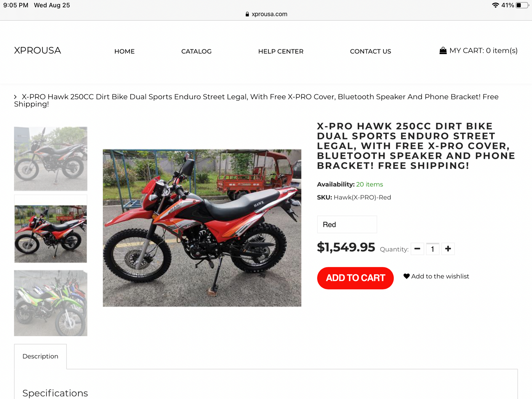Open the shopping cart bag icon
Image resolution: width=532 pixels, height=399 pixels.
point(443,51)
